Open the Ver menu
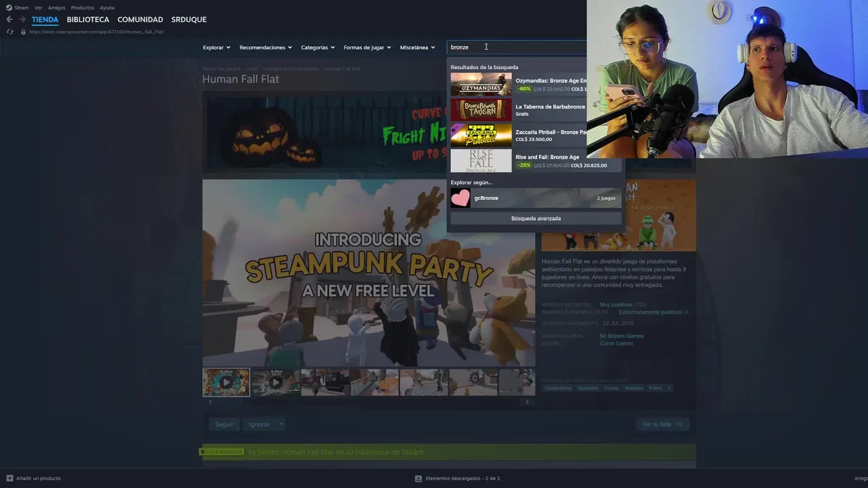The height and width of the screenshot is (488, 868). click(38, 7)
